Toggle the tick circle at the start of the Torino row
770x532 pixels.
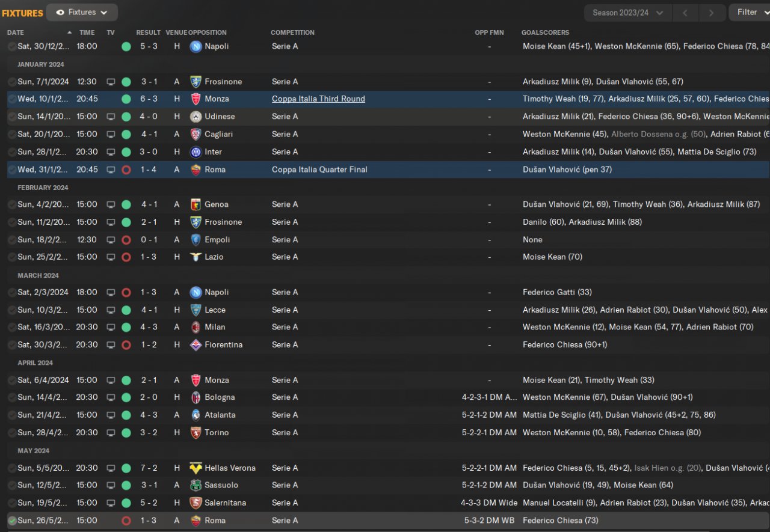pyautogui.click(x=12, y=433)
